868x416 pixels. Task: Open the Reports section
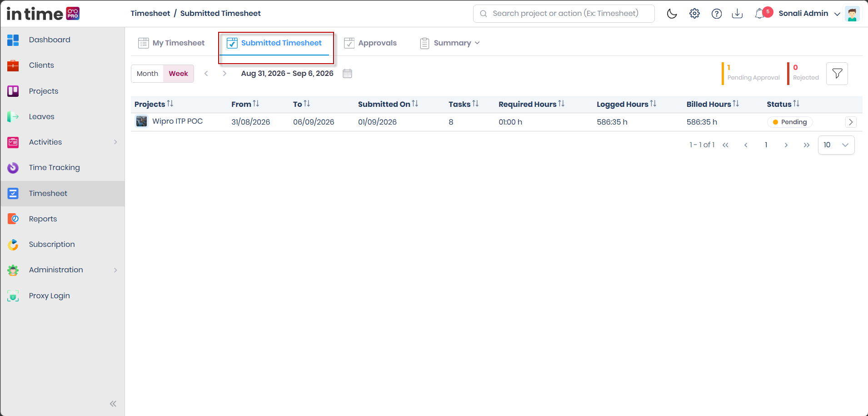(x=62, y=219)
